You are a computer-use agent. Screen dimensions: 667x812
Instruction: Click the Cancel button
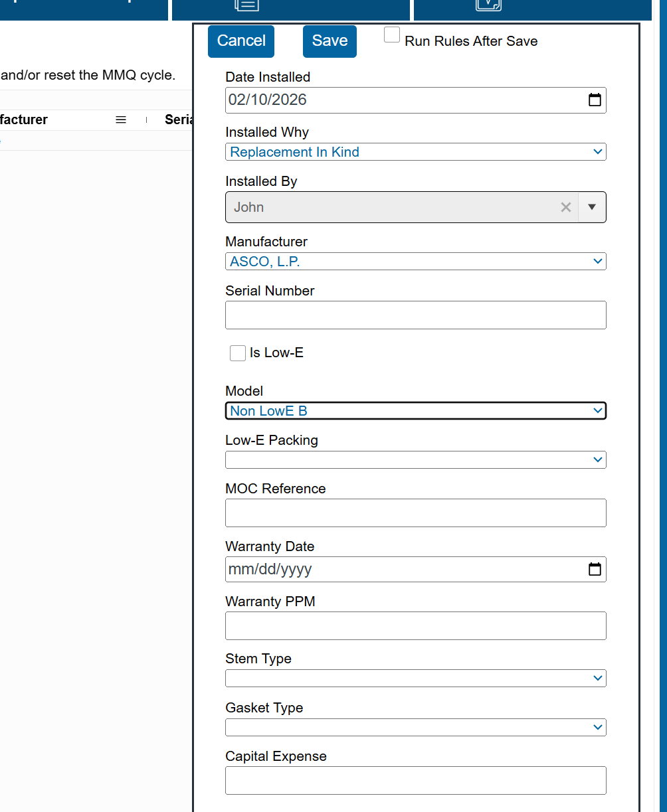[241, 41]
